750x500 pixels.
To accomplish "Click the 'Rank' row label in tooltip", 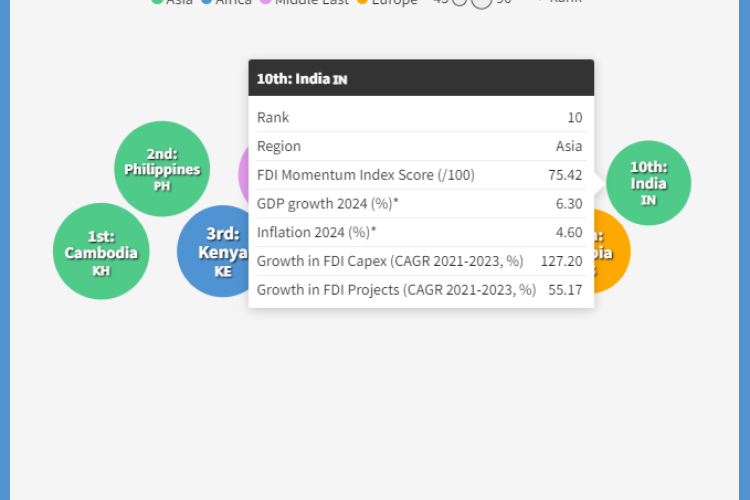I will click(273, 118).
